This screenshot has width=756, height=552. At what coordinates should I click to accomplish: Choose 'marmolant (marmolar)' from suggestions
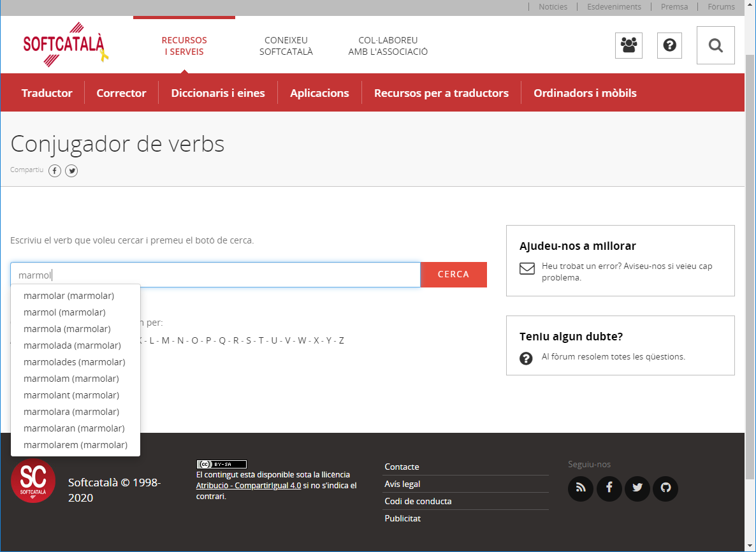pos(71,395)
